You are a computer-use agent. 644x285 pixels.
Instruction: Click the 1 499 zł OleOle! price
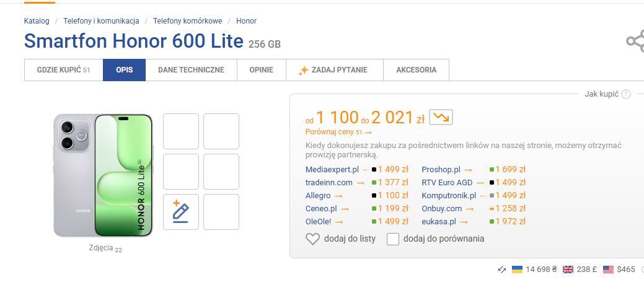(393, 222)
